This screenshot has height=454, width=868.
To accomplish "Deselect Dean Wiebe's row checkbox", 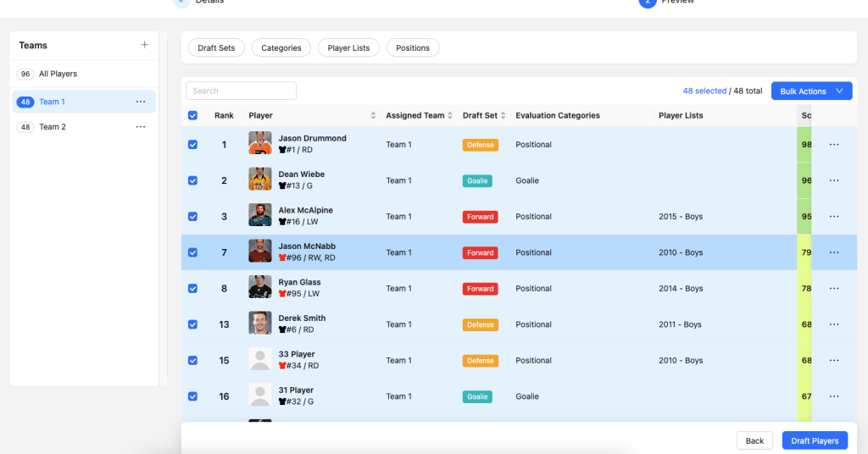I will (x=192, y=180).
